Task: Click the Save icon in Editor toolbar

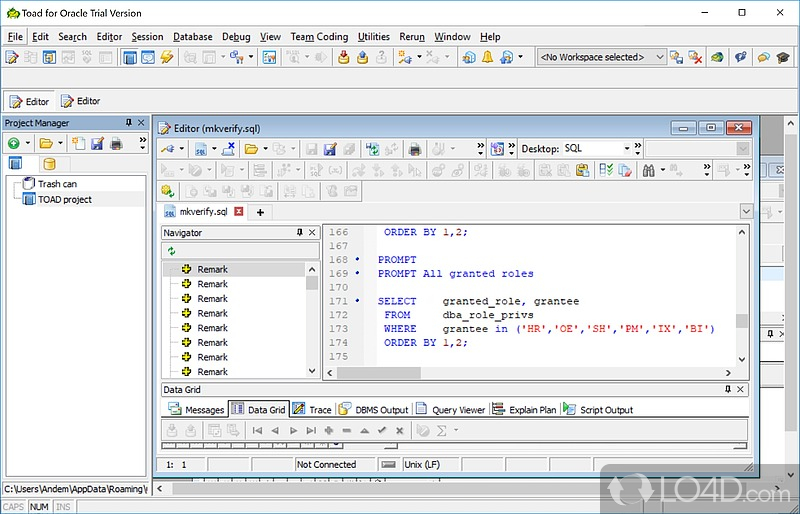Action: point(312,149)
